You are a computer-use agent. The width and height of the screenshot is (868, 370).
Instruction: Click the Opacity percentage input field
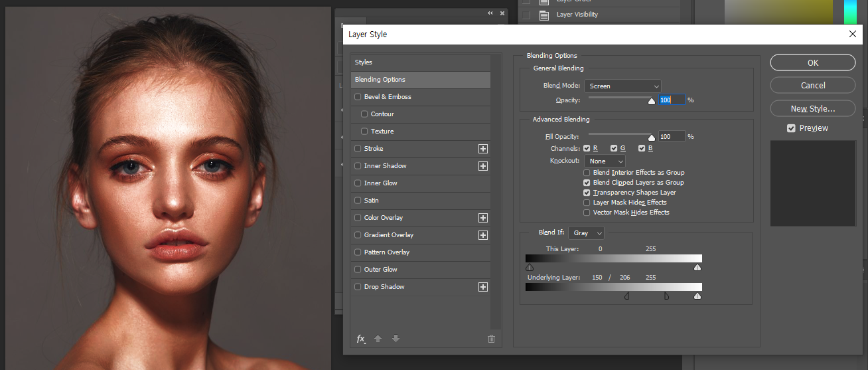click(672, 100)
